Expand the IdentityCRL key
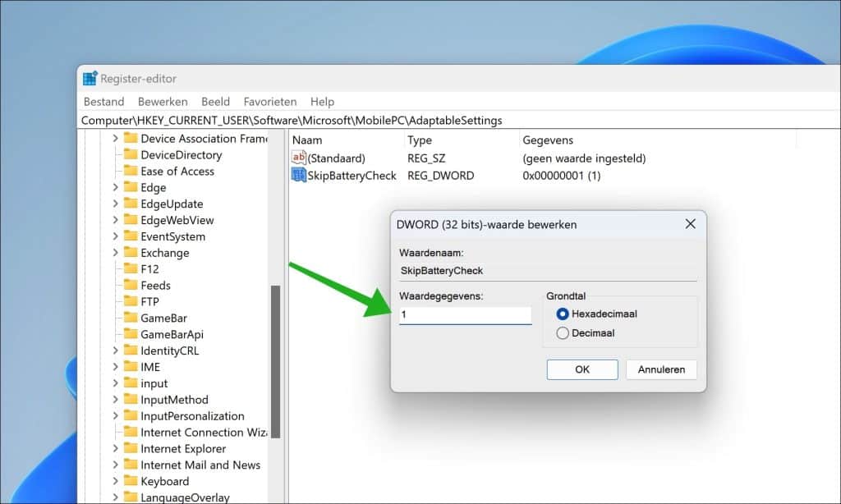The width and height of the screenshot is (841, 504). 115,351
